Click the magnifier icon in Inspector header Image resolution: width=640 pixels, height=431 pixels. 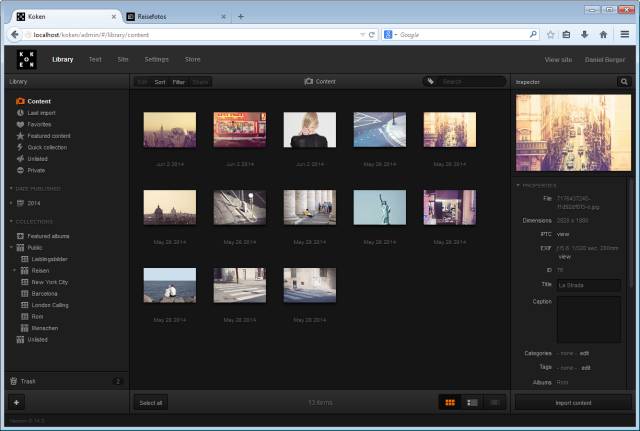pos(624,82)
